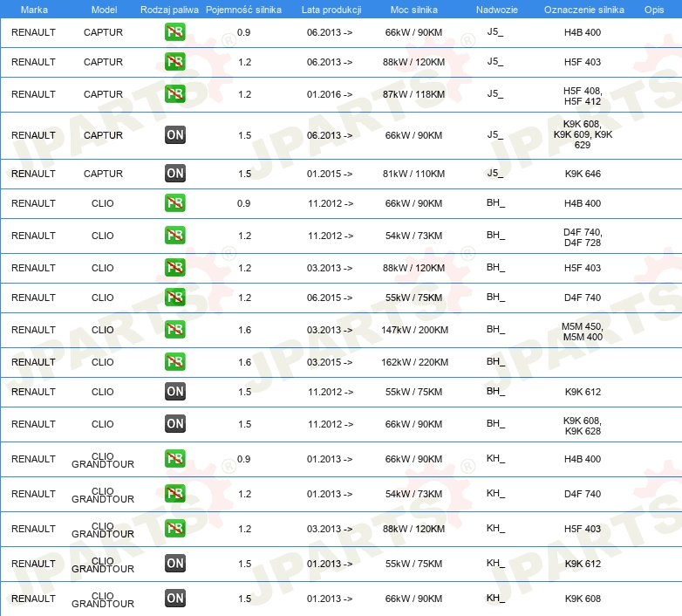This screenshot has height=616, width=682.
Task: Click the Oznaczenie silnika column header
Action: tap(583, 9)
